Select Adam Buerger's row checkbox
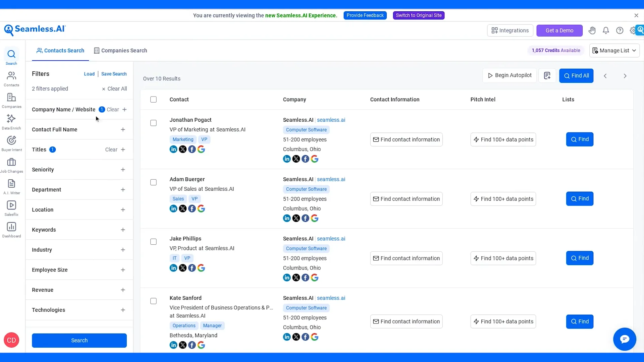The image size is (644, 362). [153, 182]
